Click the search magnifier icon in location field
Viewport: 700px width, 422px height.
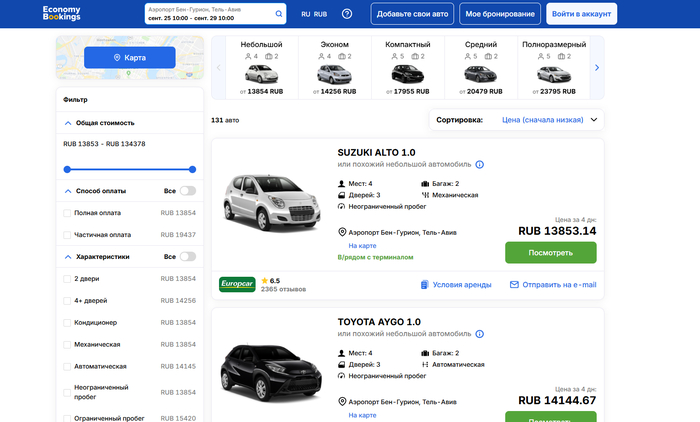click(279, 14)
